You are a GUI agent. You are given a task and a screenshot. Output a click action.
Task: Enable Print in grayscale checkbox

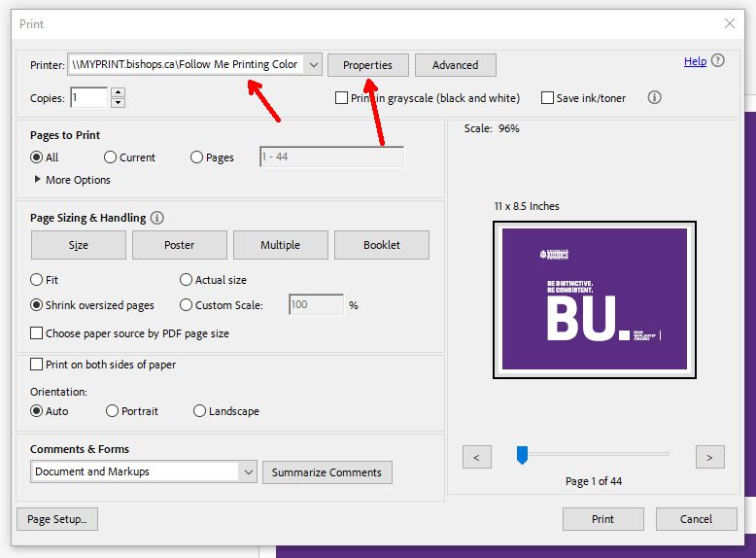tap(341, 98)
